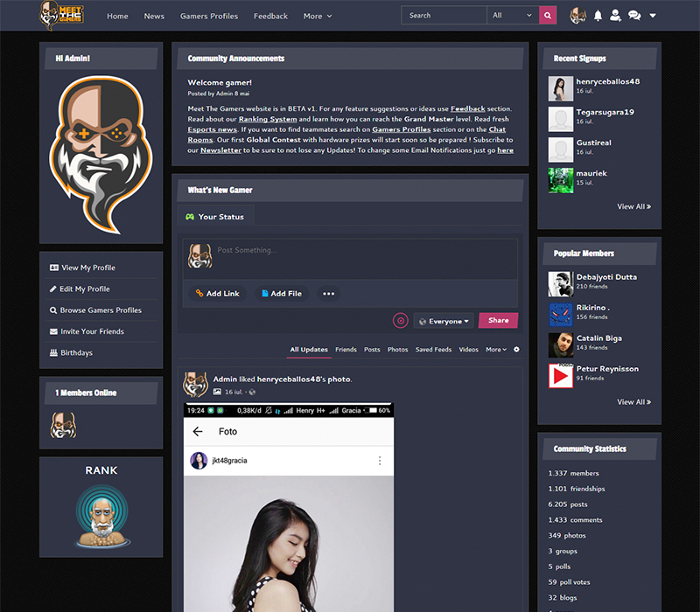Open the notifications bell icon
Screen dimensions: 700x612
click(x=598, y=16)
